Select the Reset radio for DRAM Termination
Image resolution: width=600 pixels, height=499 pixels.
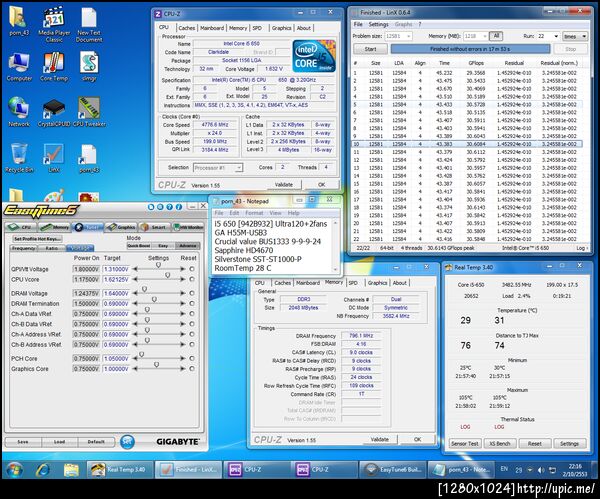click(x=192, y=303)
